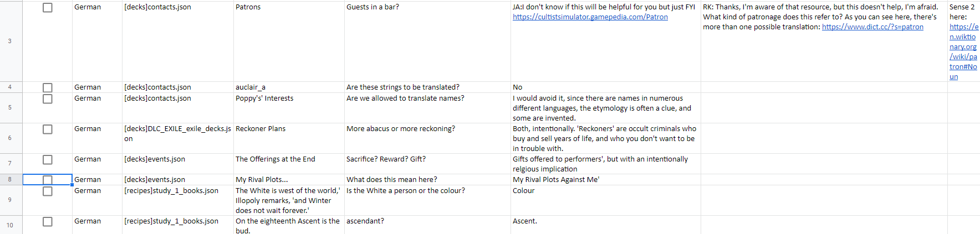Check the box for auclair_a row
The height and width of the screenshot is (234, 980).
[48, 88]
